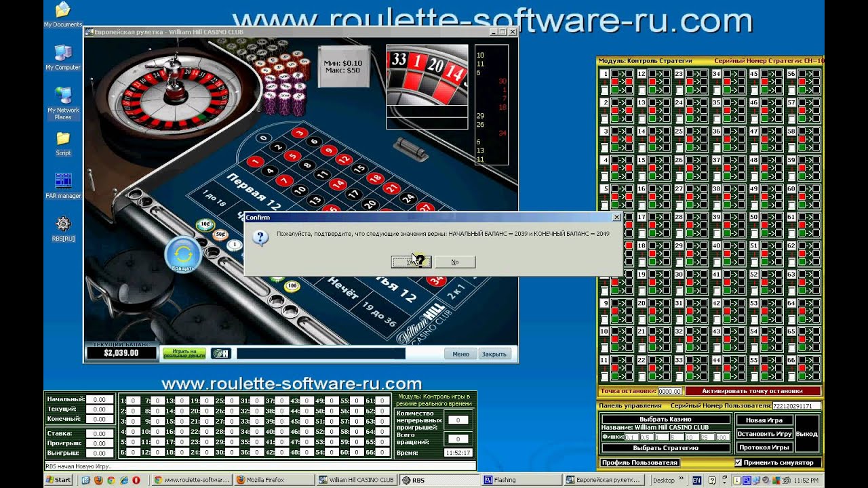
Task: Launch the RBS[RU] gear icon
Action: click(63, 228)
